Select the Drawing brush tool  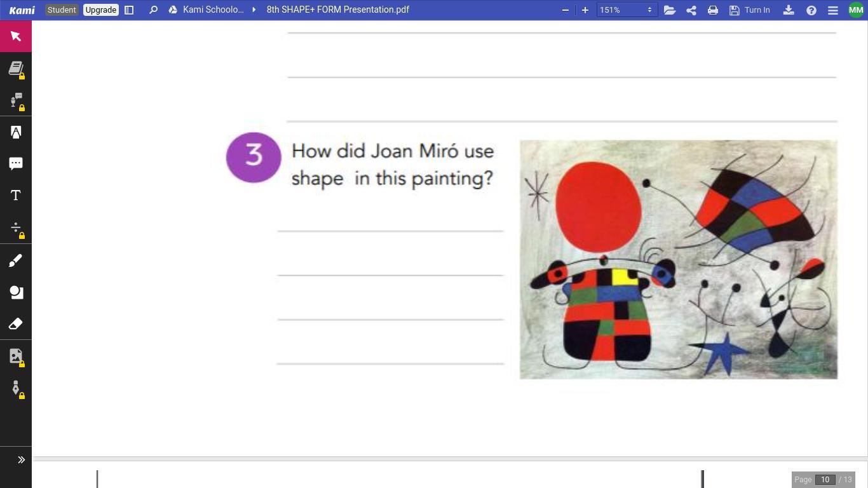[x=16, y=260]
